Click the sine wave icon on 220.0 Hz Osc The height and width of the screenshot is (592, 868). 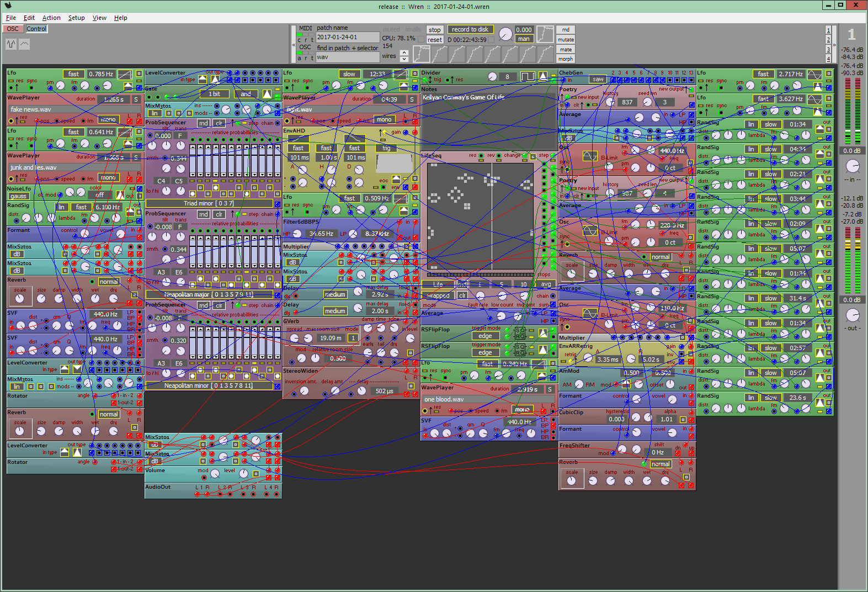coord(590,230)
